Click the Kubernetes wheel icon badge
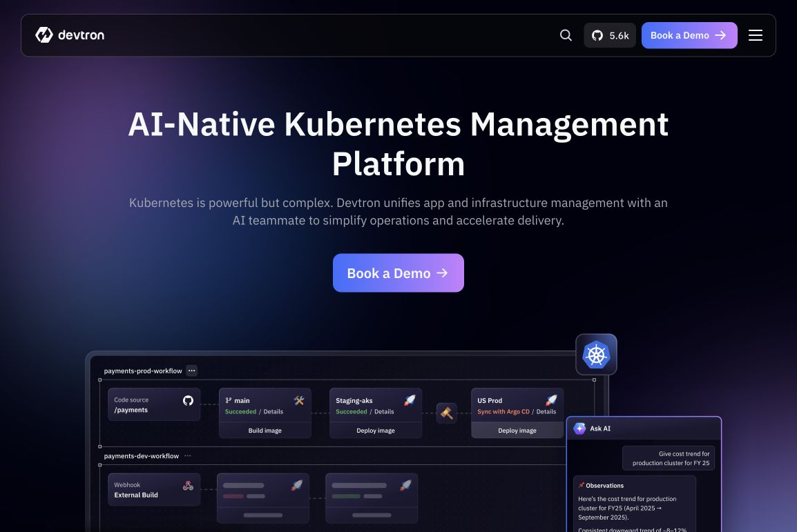 pyautogui.click(x=596, y=355)
